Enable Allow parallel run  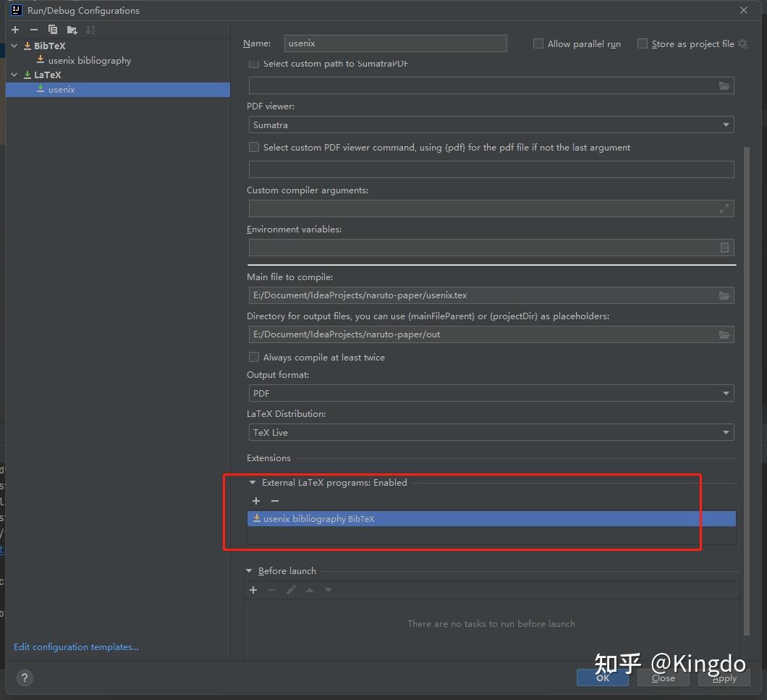(538, 43)
